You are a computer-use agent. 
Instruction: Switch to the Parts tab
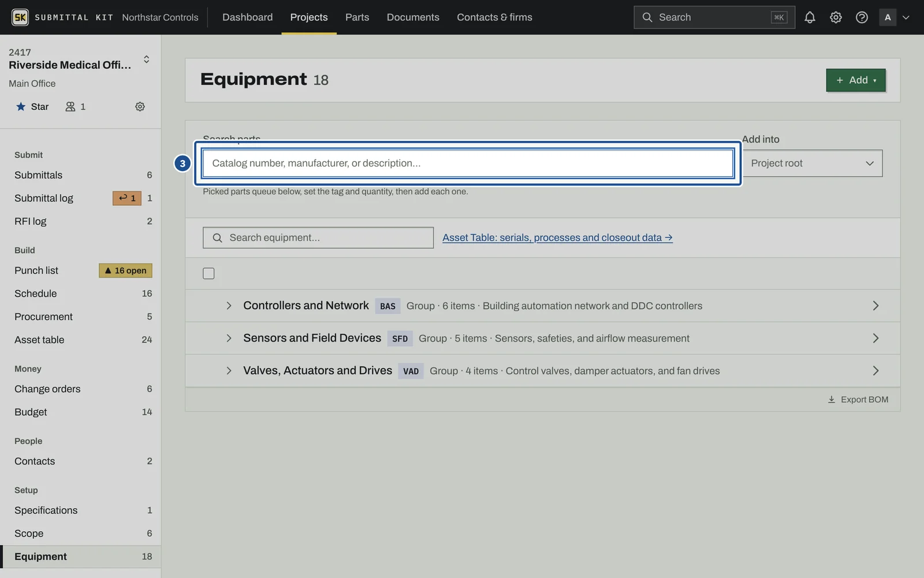pyautogui.click(x=357, y=17)
